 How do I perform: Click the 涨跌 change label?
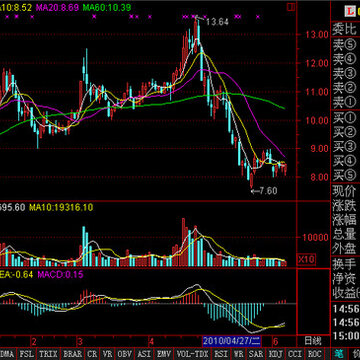coord(344,206)
